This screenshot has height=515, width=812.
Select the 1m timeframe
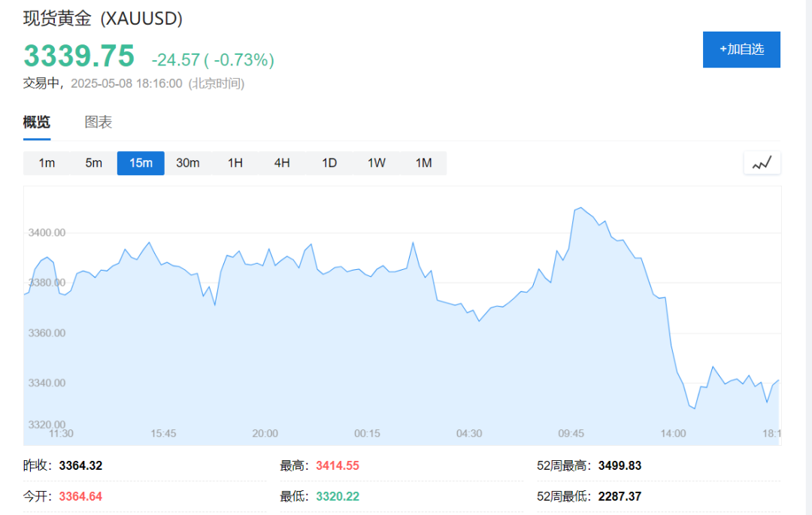click(47, 163)
